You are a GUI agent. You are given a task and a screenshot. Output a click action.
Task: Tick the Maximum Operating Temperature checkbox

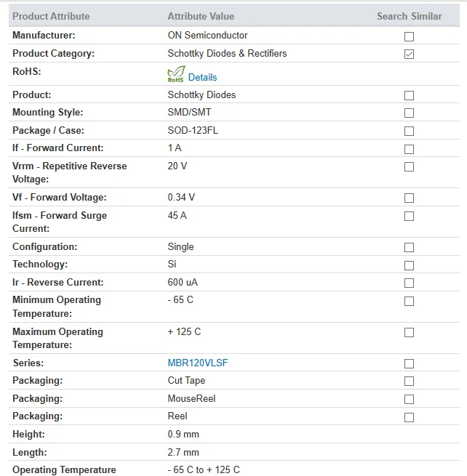409,332
